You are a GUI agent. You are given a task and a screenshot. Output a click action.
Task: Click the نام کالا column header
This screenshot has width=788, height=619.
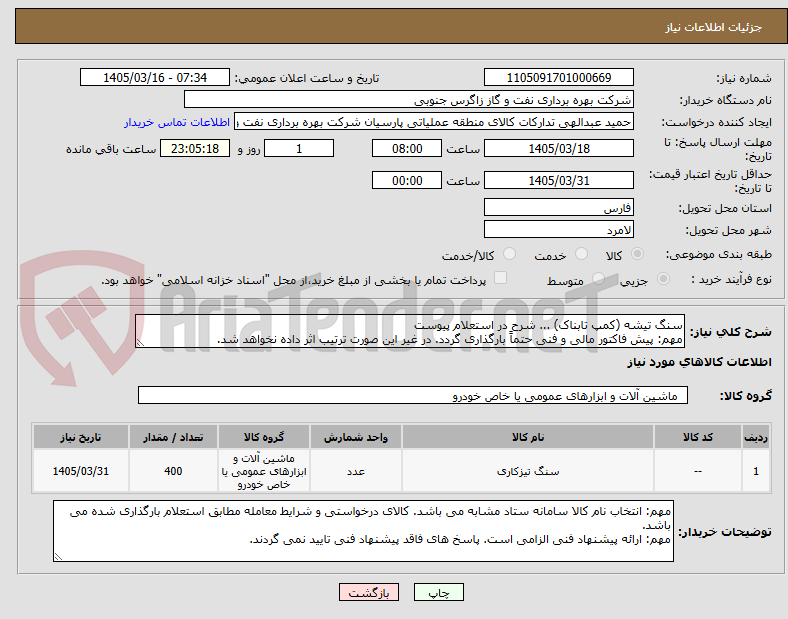(x=528, y=437)
